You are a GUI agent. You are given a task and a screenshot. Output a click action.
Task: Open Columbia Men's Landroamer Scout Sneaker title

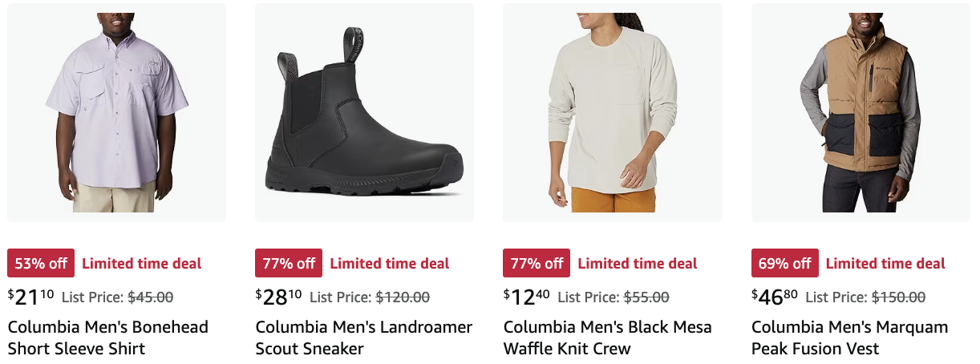click(x=364, y=338)
